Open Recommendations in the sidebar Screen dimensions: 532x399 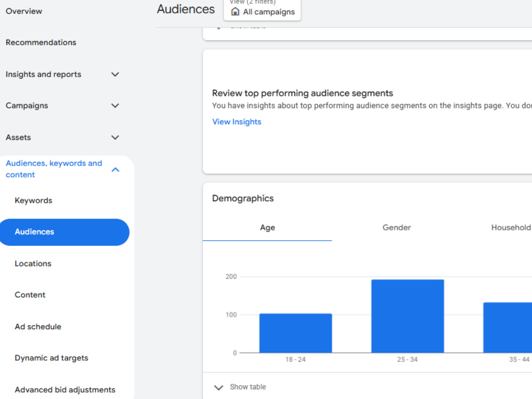(41, 43)
